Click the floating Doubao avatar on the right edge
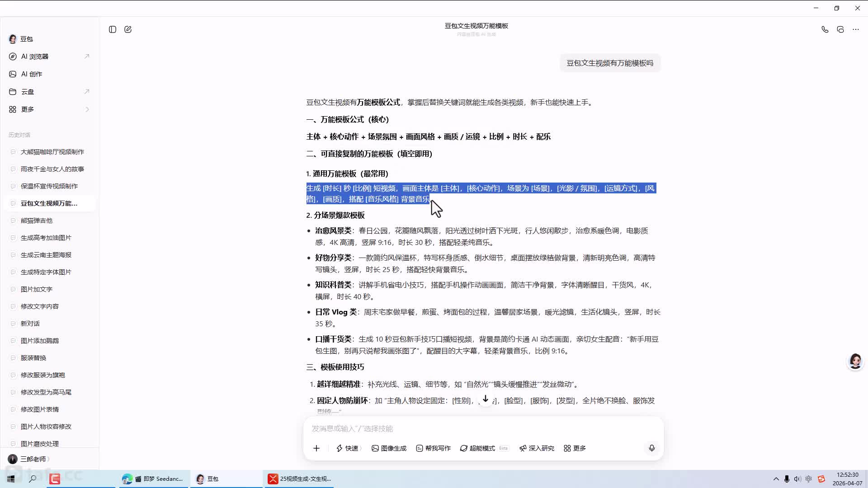 tap(855, 361)
